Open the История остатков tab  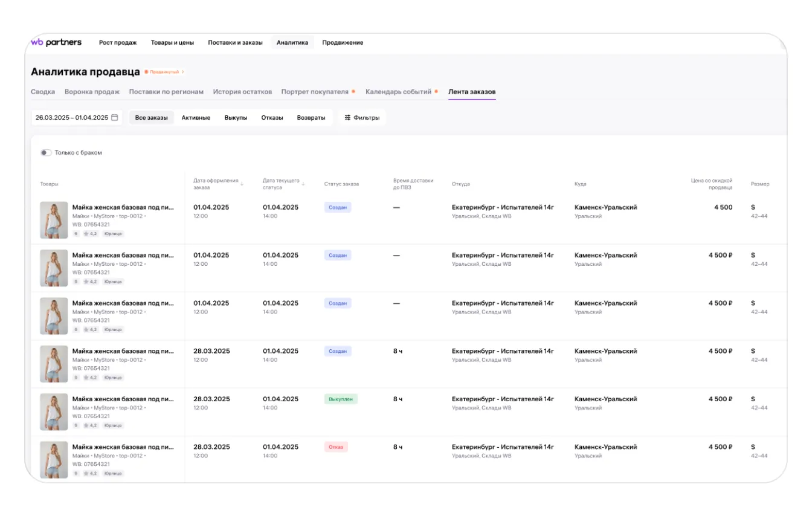tap(242, 92)
